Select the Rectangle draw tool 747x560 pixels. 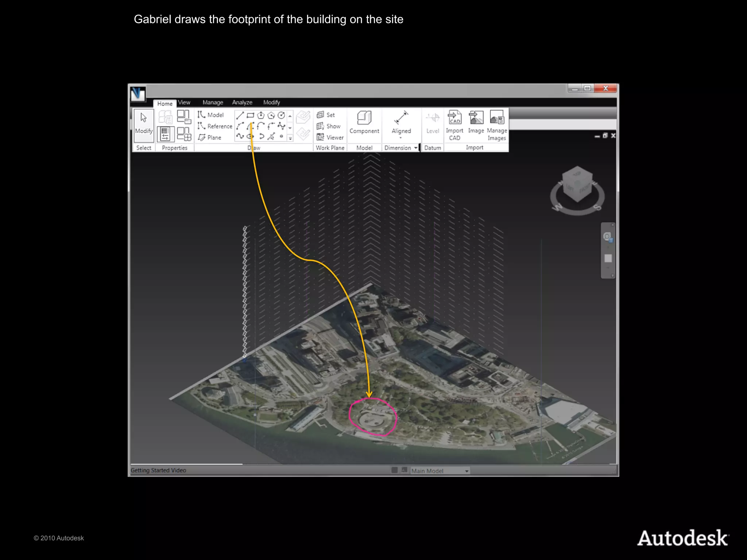tap(250, 116)
